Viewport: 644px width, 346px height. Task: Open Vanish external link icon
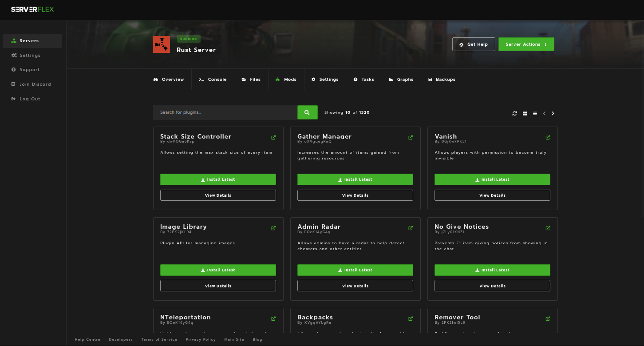[x=548, y=137]
